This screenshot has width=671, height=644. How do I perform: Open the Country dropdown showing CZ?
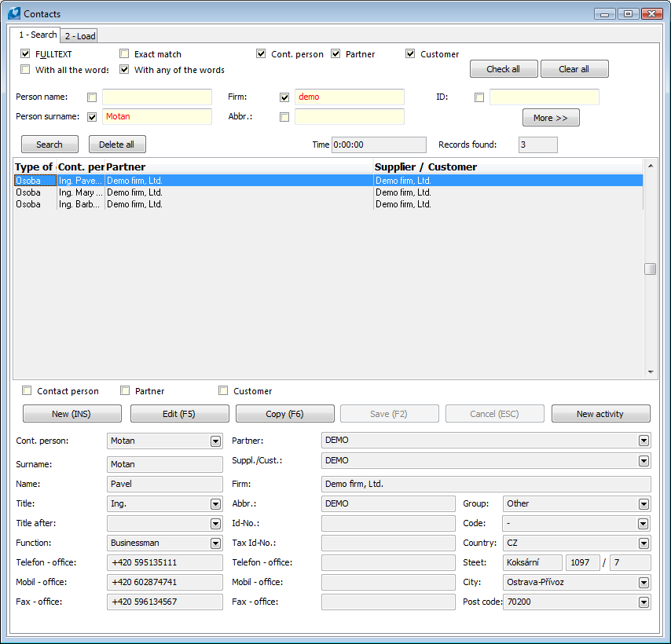coord(643,543)
